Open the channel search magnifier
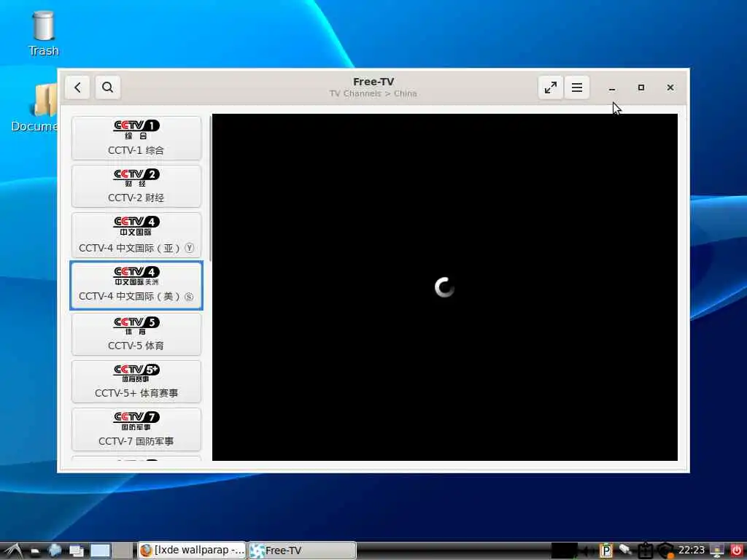 click(108, 87)
